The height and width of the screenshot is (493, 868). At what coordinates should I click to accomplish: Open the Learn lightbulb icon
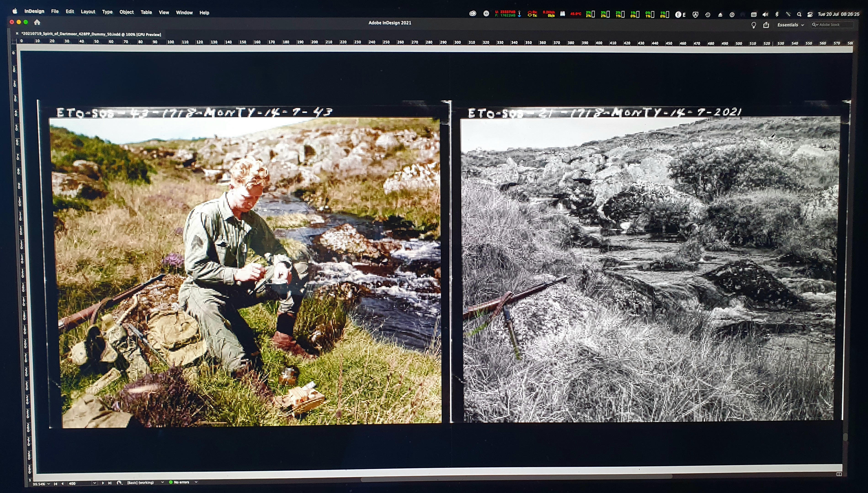coord(754,25)
